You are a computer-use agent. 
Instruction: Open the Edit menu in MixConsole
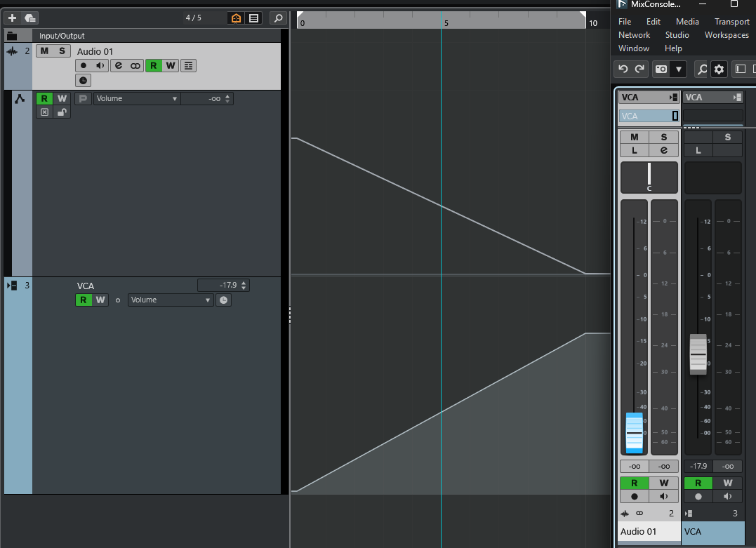[x=654, y=22]
